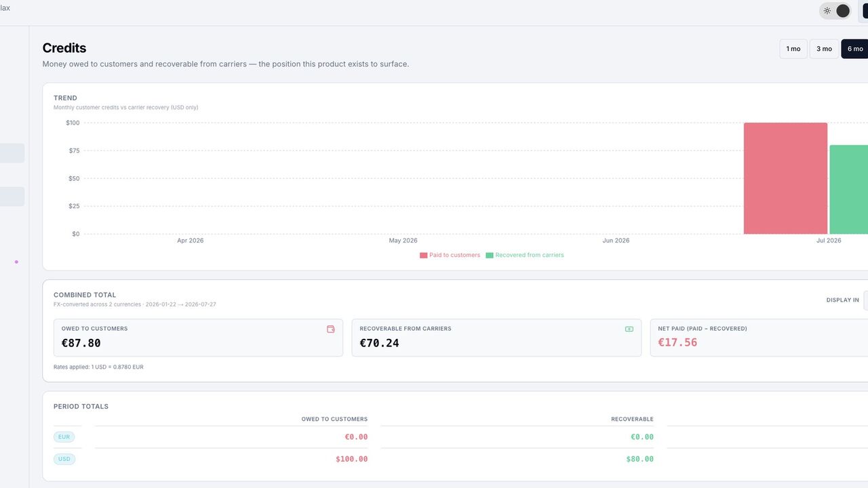Click the $100.00 USD owed amount

pos(352,459)
